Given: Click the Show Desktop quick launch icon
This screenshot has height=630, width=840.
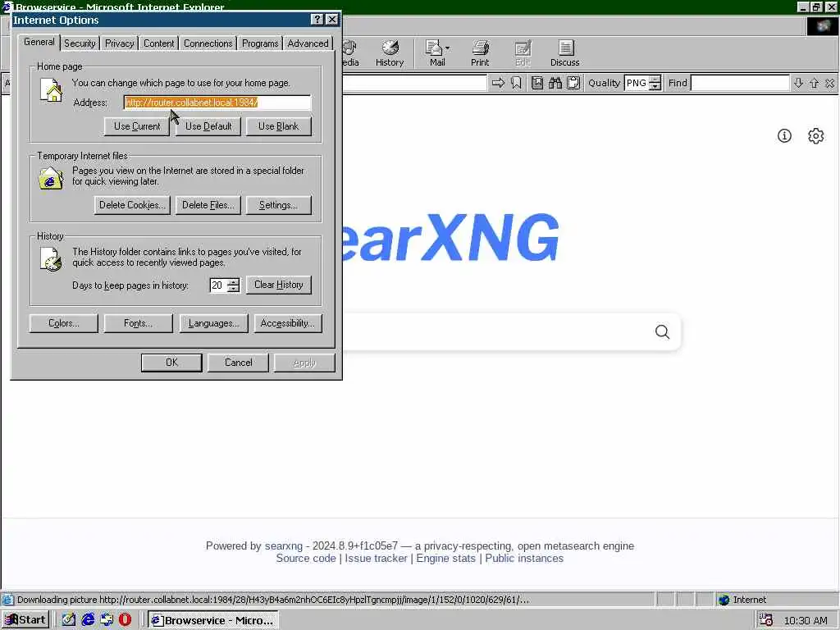Looking at the screenshot, I should [x=69, y=620].
